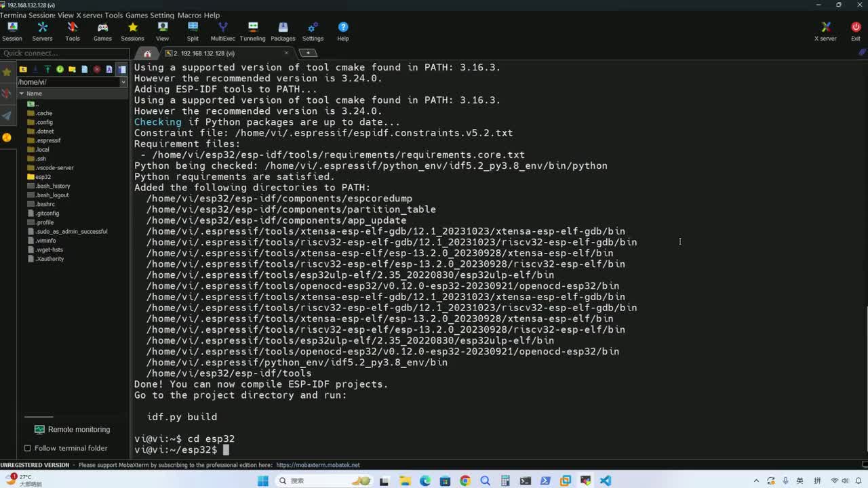Open the Sessions star toolbar button
Image resolution: width=868 pixels, height=488 pixels.
[132, 31]
